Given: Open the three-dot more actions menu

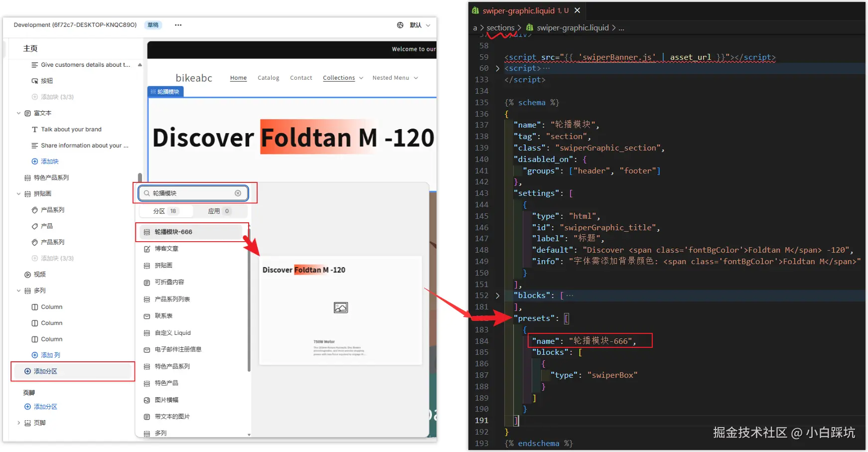Looking at the screenshot, I should click(x=178, y=25).
